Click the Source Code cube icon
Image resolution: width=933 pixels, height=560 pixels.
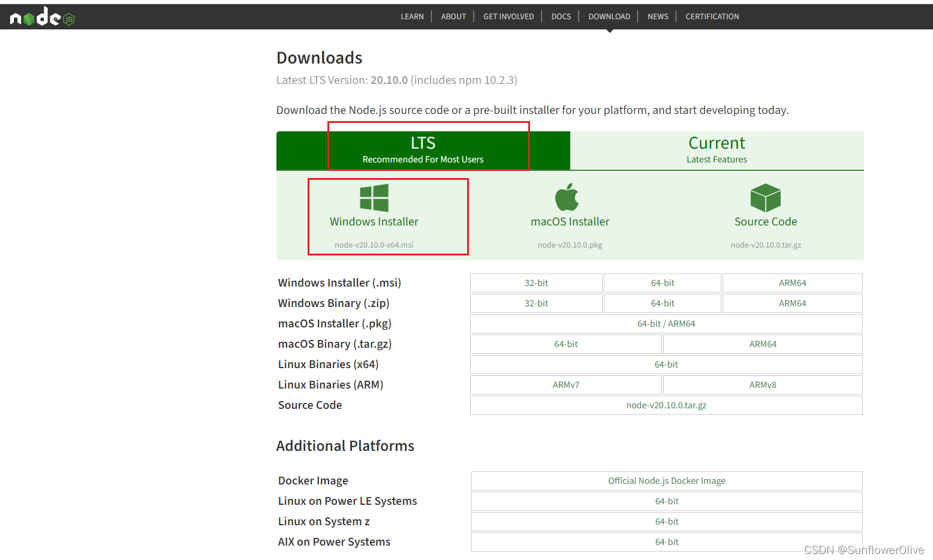point(766,198)
